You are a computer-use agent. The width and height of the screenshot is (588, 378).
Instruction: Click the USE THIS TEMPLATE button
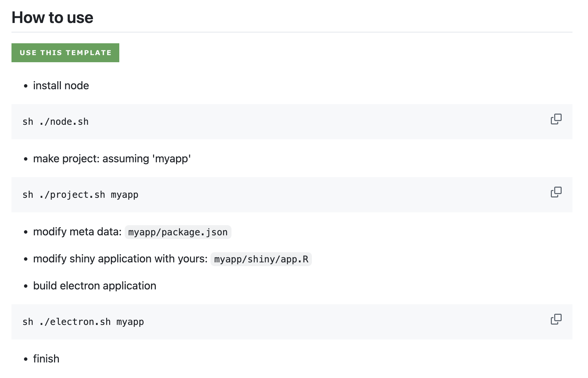pos(65,53)
